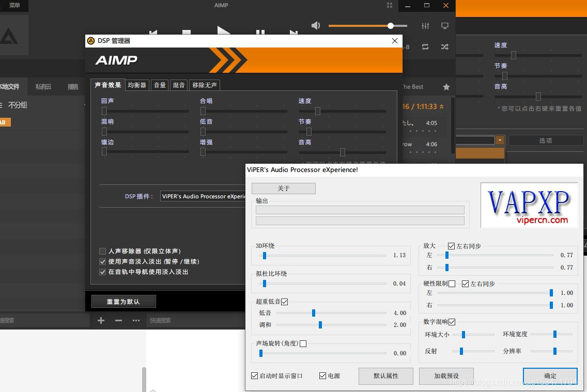Click the 快速搜索 quick search field
This screenshot has width=587, height=392.
[x=195, y=320]
